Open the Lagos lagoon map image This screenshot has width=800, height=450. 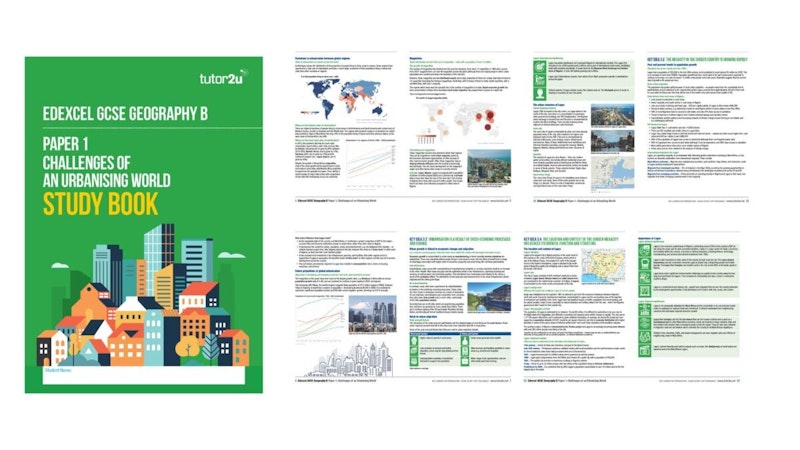coord(612,173)
